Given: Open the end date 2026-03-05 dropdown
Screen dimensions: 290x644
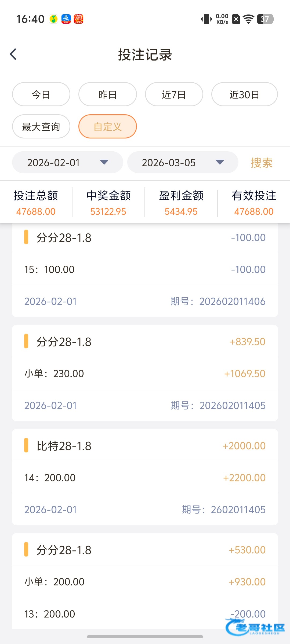Looking at the screenshot, I should tap(183, 162).
